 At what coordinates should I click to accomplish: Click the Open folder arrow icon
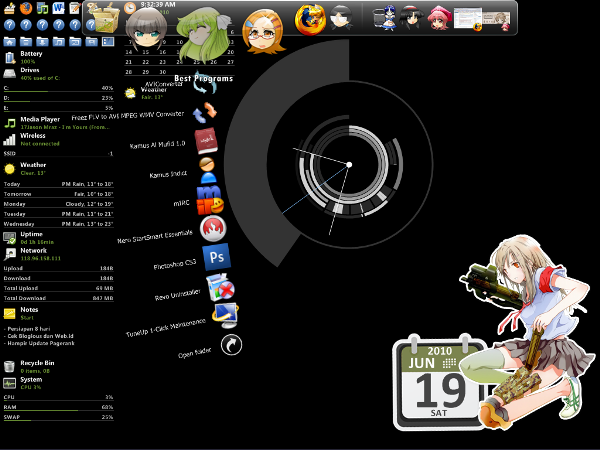point(232,345)
